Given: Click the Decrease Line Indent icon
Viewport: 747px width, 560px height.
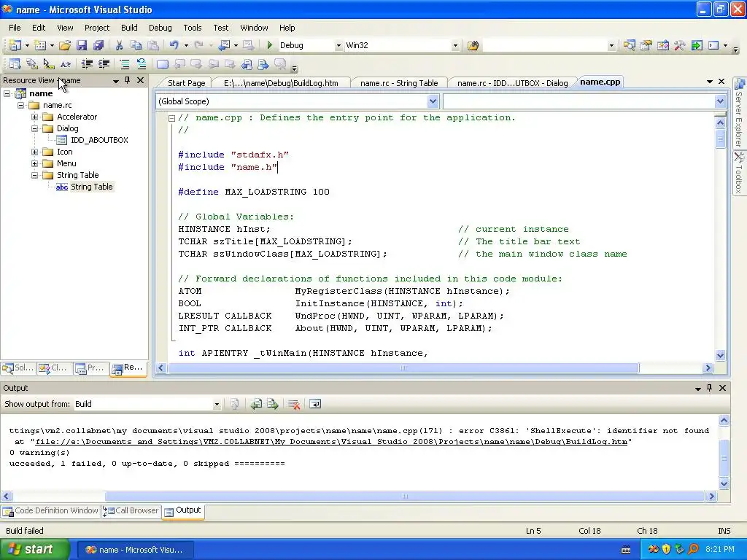Looking at the screenshot, I should point(87,64).
